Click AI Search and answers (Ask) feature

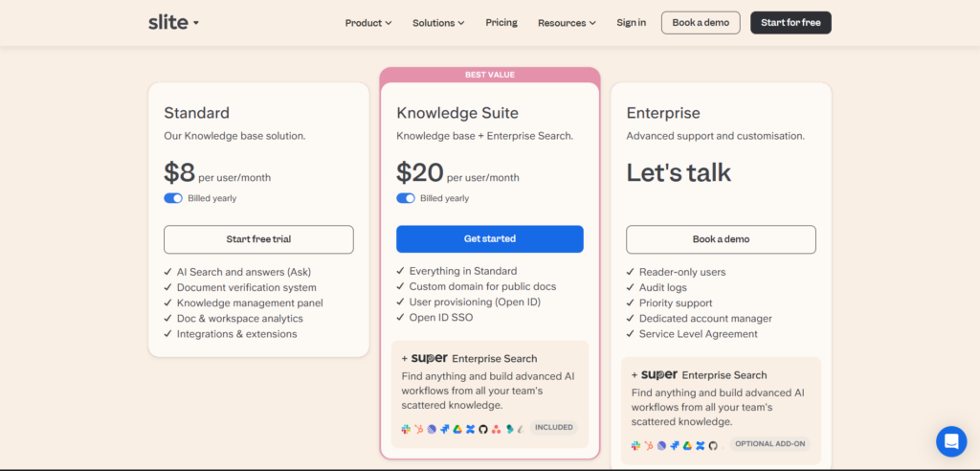pos(244,272)
